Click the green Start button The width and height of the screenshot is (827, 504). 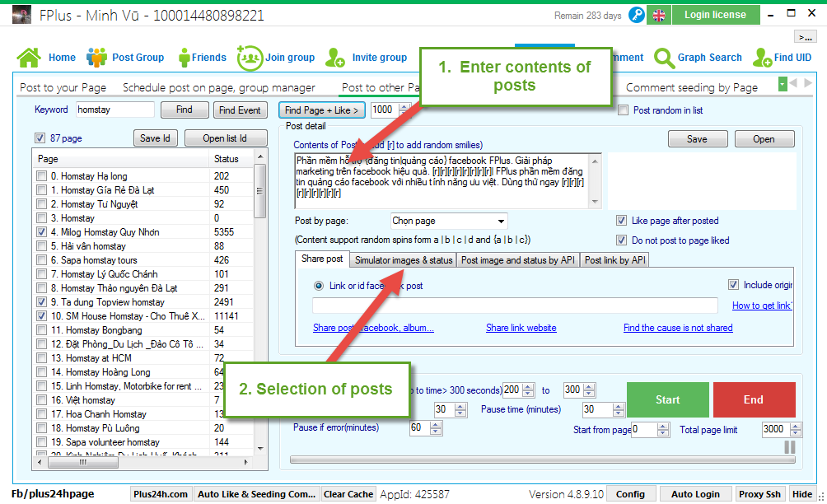coord(668,399)
